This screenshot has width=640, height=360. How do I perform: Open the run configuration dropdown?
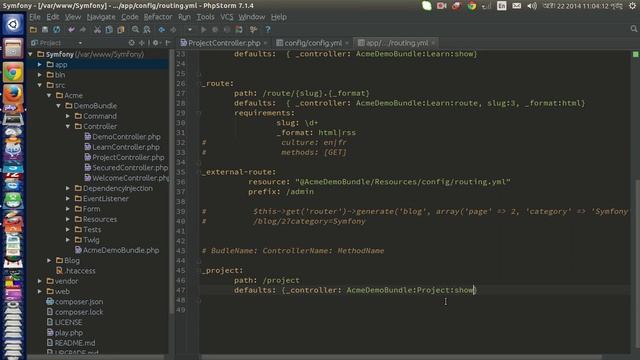pos(190,29)
